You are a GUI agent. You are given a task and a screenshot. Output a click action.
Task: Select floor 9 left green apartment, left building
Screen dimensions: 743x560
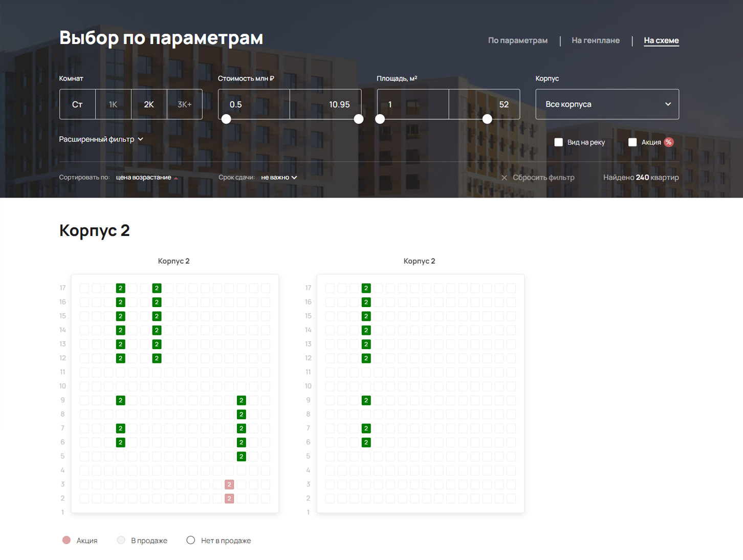pyautogui.click(x=121, y=400)
